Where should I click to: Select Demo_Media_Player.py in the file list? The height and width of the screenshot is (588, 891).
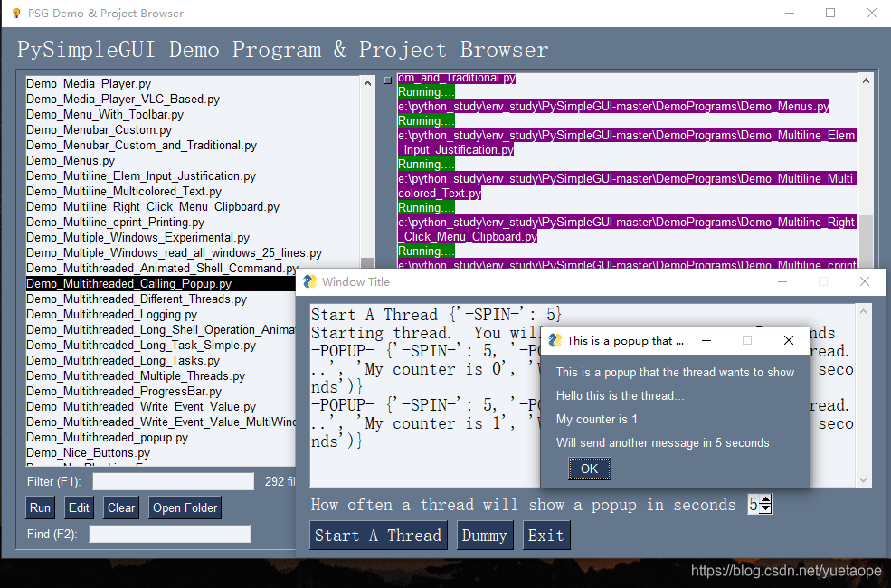pos(89,83)
